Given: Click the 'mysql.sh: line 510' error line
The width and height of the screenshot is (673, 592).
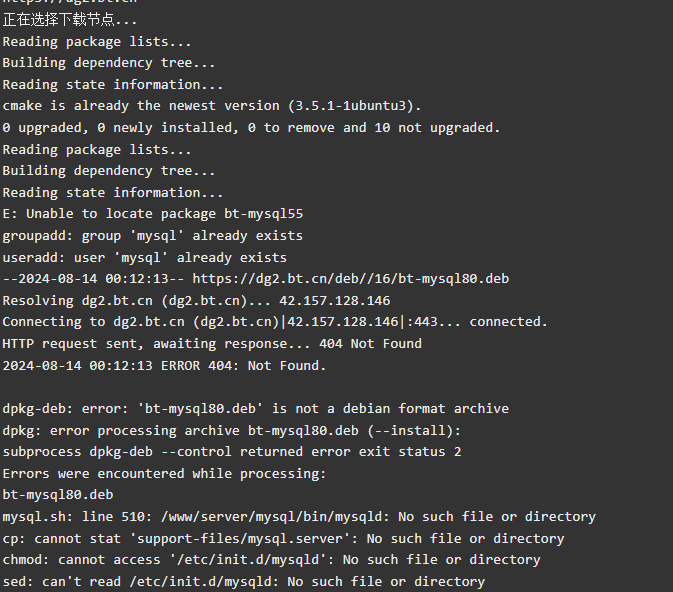Looking at the screenshot, I should click(299, 517).
